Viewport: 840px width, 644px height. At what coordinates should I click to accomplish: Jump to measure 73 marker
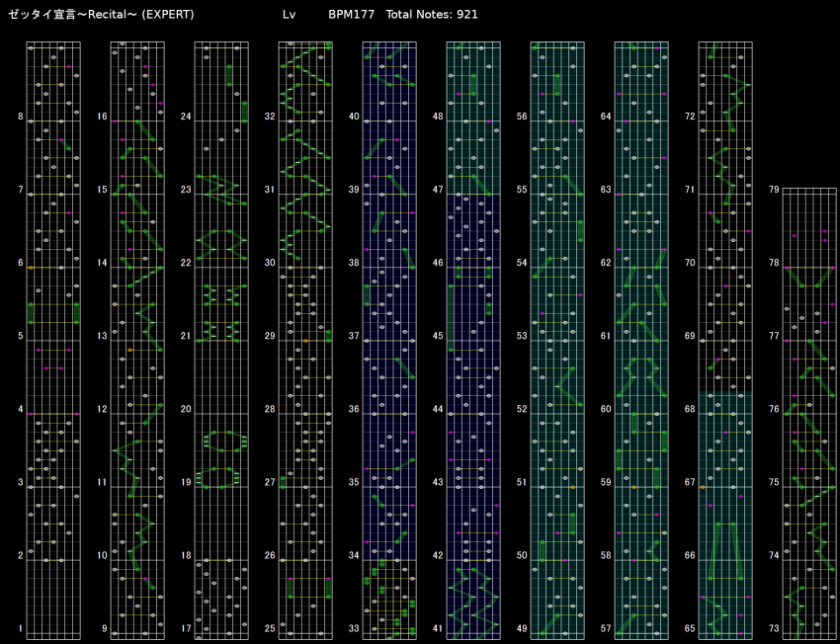tap(774, 629)
